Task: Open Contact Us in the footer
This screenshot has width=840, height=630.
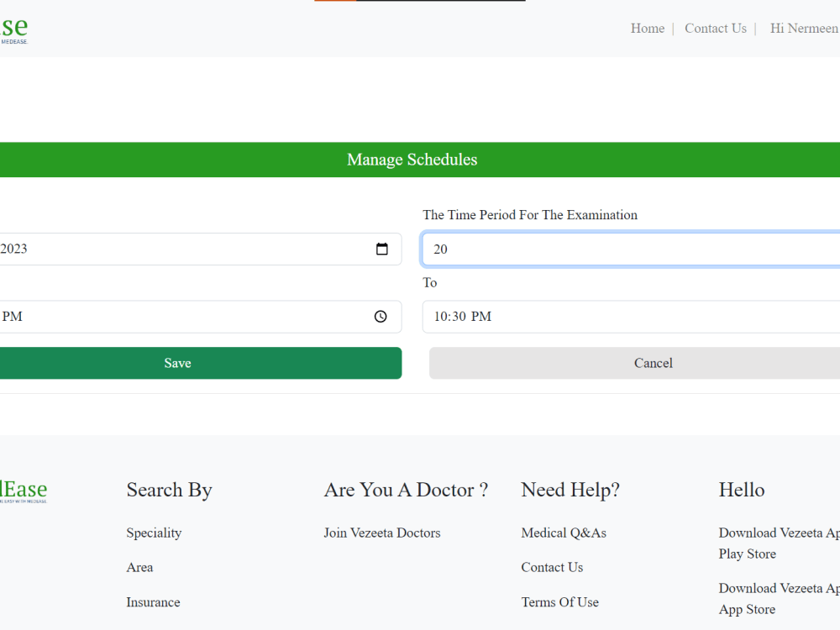Action: pyautogui.click(x=552, y=567)
